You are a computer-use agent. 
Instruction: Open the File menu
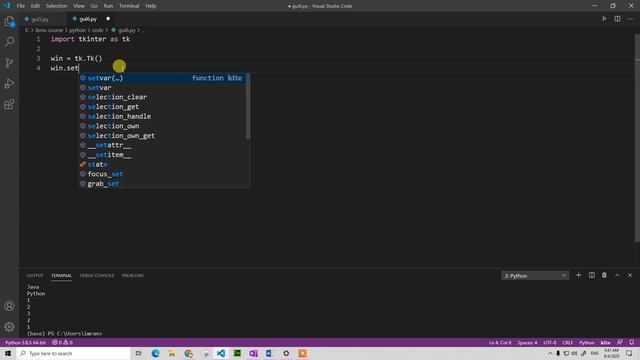tap(20, 6)
